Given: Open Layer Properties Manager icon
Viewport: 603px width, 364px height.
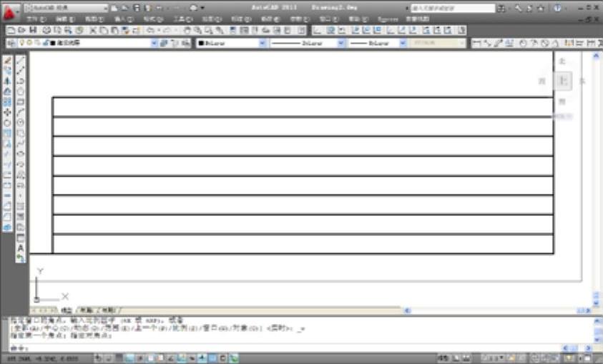Looking at the screenshot, I should 11,43.
